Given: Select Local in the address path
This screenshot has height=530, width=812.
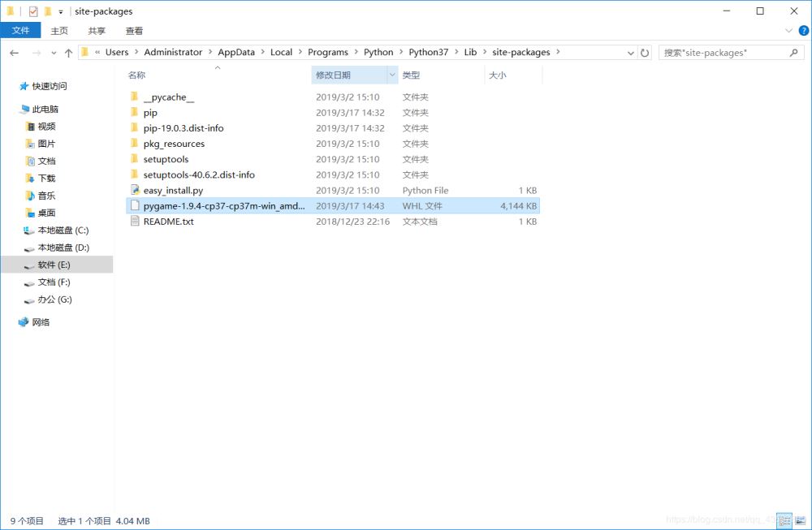Looking at the screenshot, I should pos(281,52).
